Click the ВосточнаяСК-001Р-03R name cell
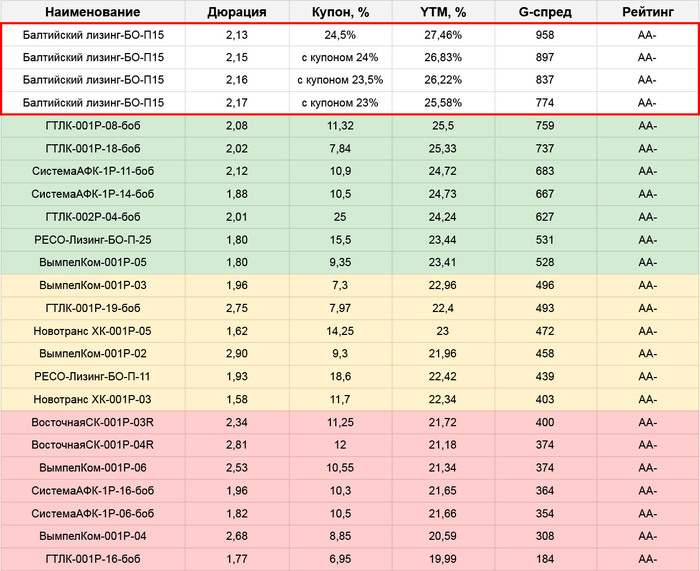The width and height of the screenshot is (700, 571). click(x=93, y=422)
